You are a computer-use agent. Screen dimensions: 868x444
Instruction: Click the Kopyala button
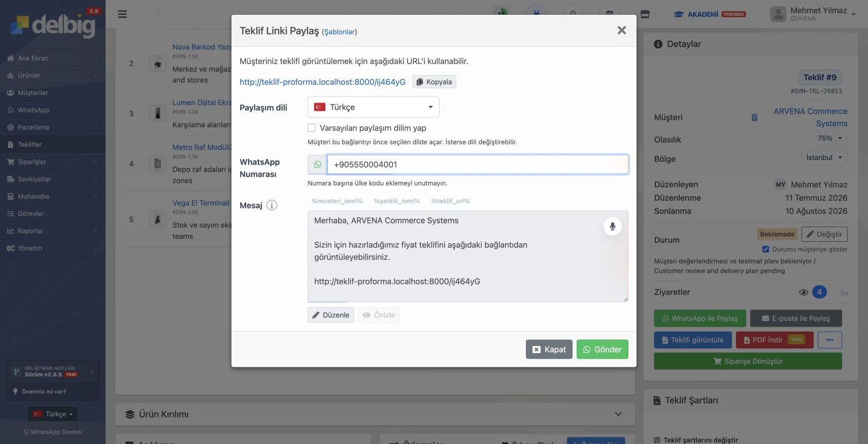434,82
